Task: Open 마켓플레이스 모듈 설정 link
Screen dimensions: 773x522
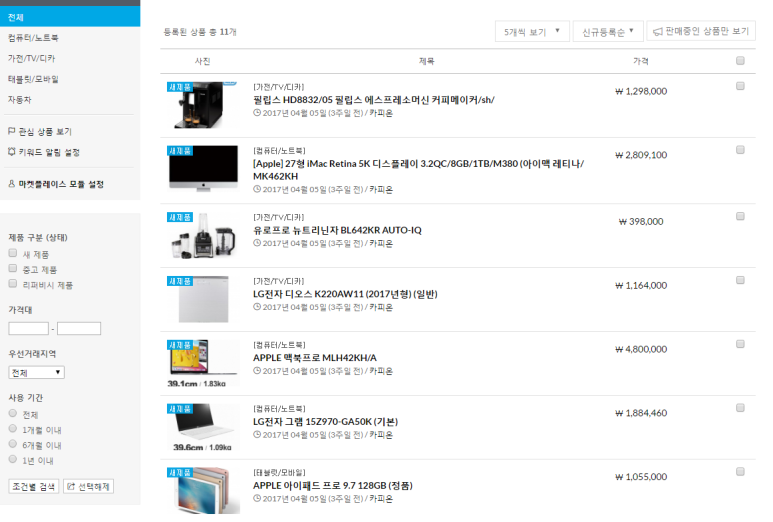Action: (61, 184)
